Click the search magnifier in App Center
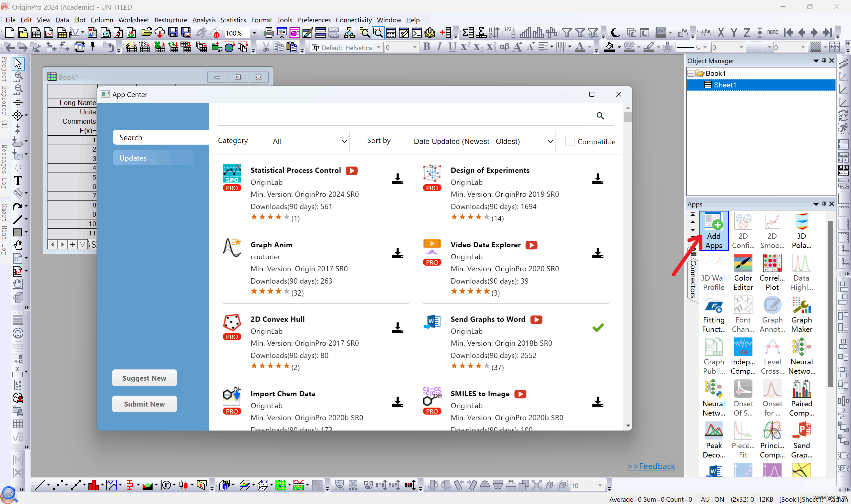This screenshot has width=851, height=504. (600, 116)
